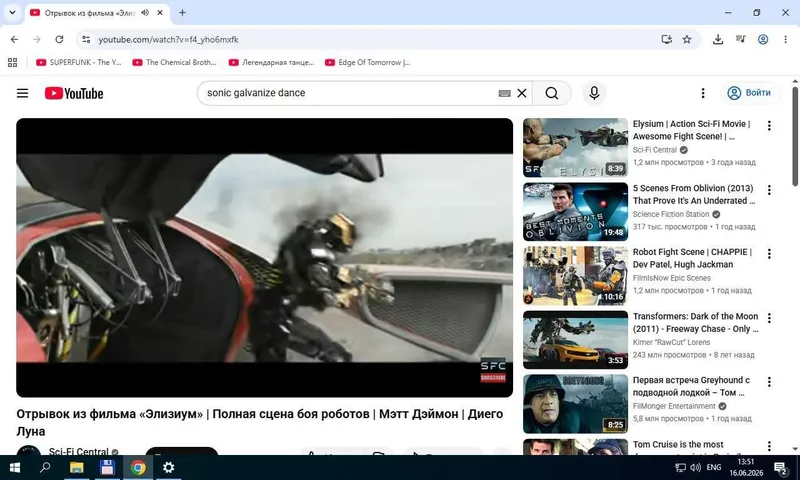Go back with the browser back arrow
Screen dimensions: 800x480
pyautogui.click(x=14, y=39)
